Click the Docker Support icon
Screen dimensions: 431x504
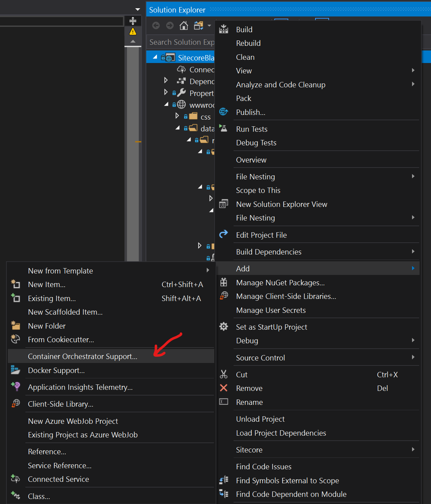coord(15,370)
